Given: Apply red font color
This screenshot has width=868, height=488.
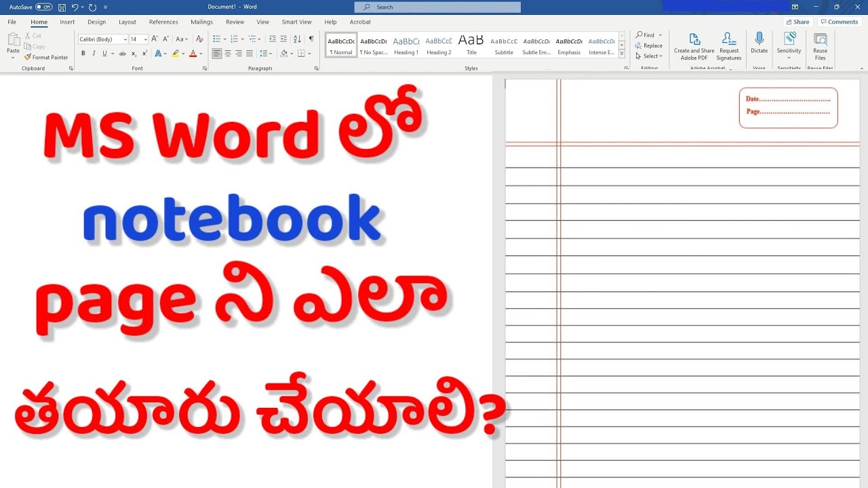Looking at the screenshot, I should click(x=193, y=53).
